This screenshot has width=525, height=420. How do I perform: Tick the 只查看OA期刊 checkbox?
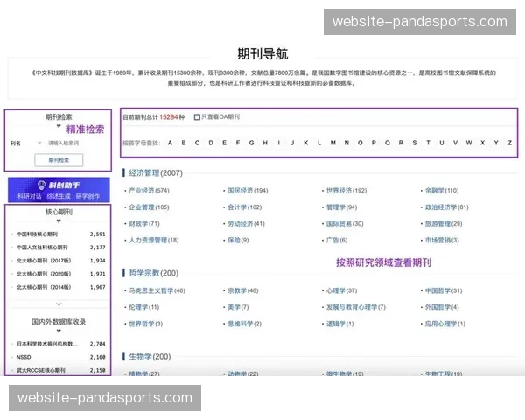point(197,117)
